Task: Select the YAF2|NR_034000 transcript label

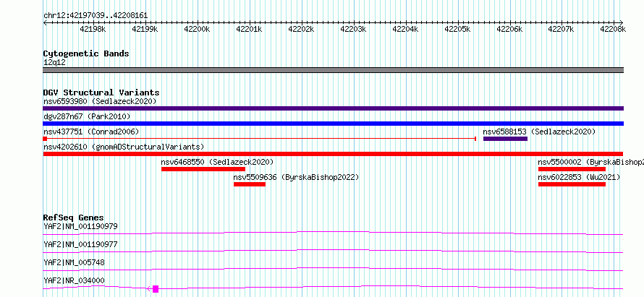Action: point(74,280)
